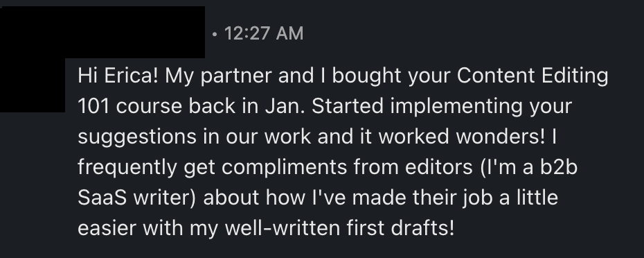Click the word "suggestions"
Screen dimensions: 644x258
coord(137,137)
